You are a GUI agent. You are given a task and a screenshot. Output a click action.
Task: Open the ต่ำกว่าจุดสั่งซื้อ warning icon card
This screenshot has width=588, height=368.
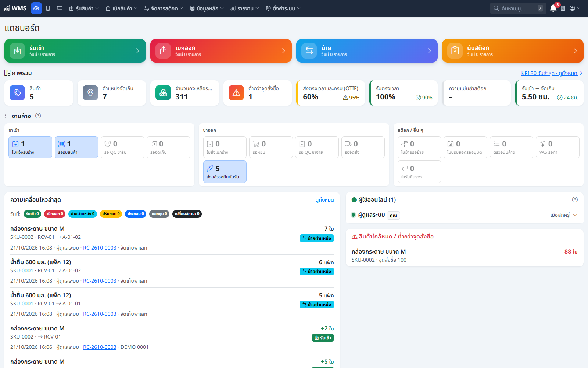[258, 93]
